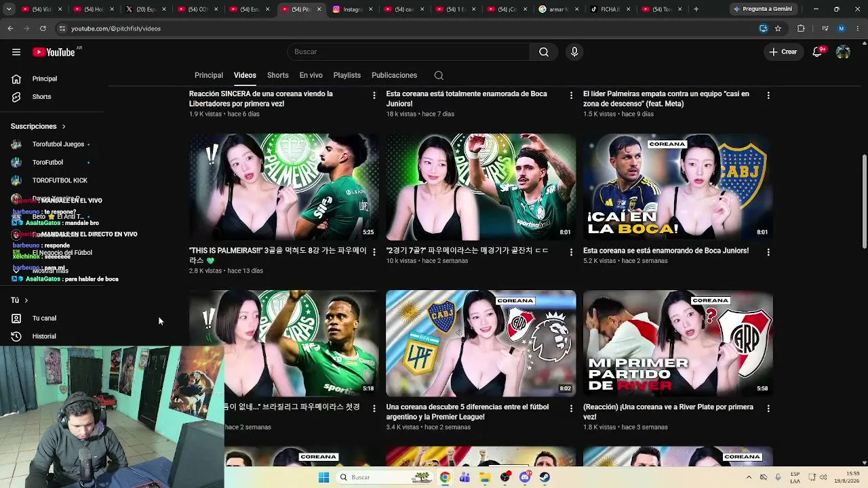Open options for 'THIS IS PALMEIRAS!!' video

pyautogui.click(x=374, y=252)
